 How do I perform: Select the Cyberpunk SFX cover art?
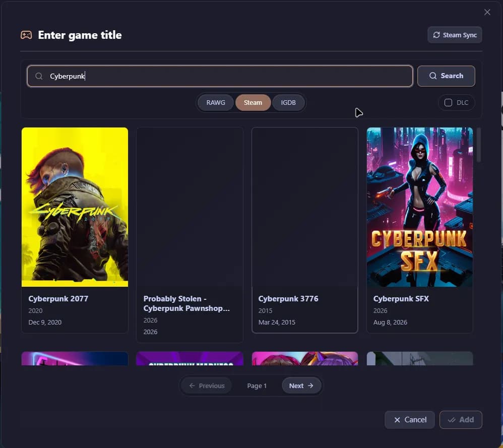point(420,207)
